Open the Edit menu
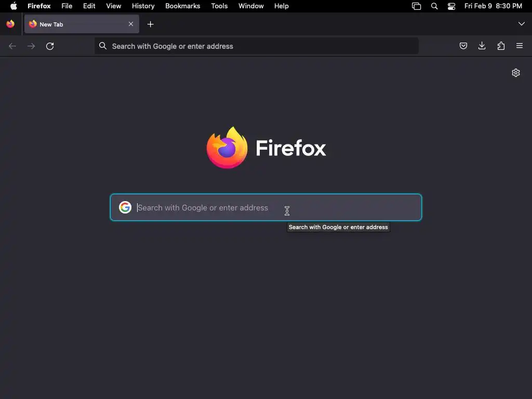Screen dimensions: 532x399 tap(89, 6)
